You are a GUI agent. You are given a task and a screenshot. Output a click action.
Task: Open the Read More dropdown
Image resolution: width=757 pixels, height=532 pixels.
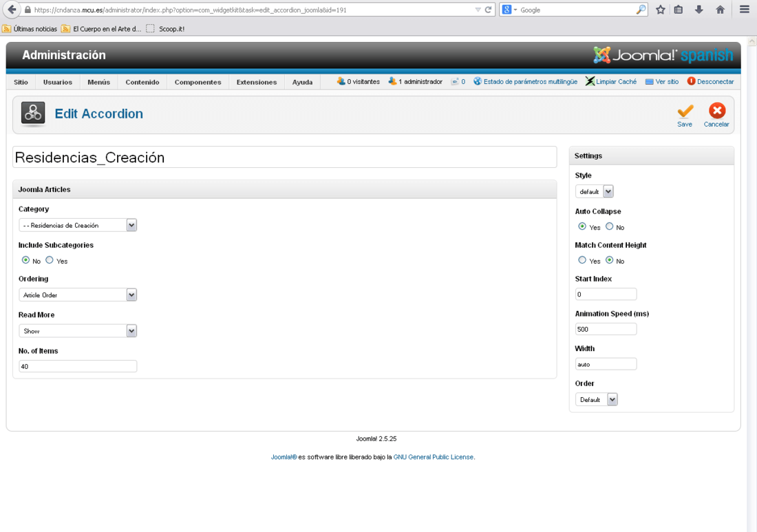[x=78, y=330]
